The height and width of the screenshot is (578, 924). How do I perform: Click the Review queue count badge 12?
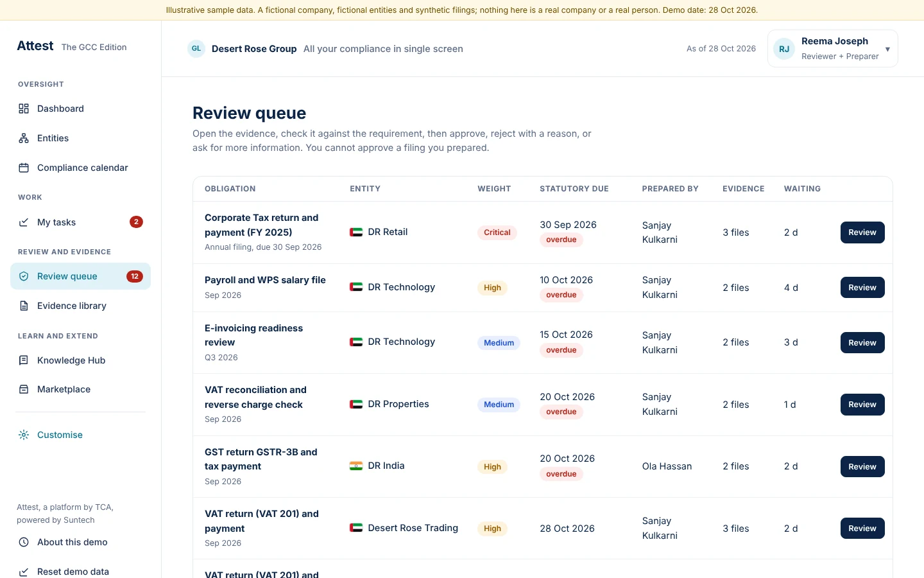135,276
